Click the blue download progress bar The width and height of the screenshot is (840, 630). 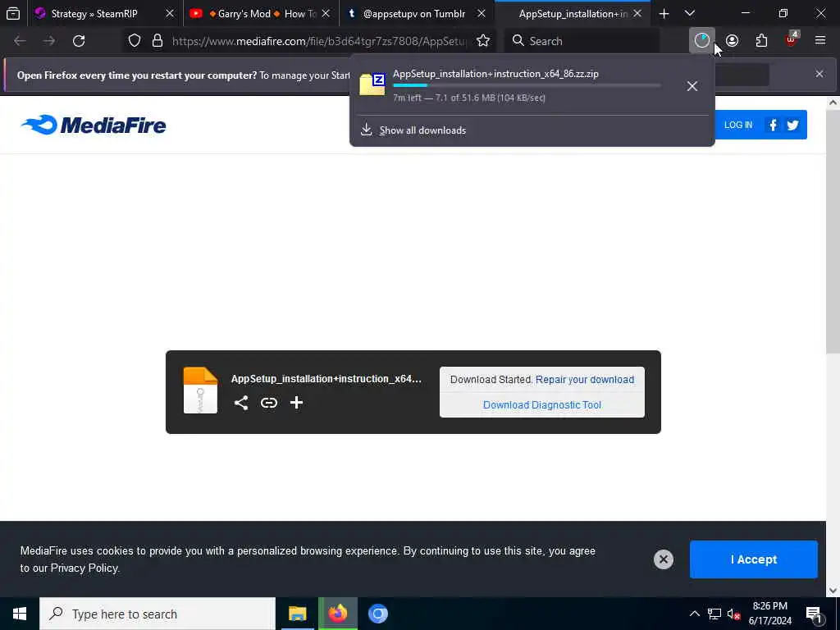click(527, 85)
